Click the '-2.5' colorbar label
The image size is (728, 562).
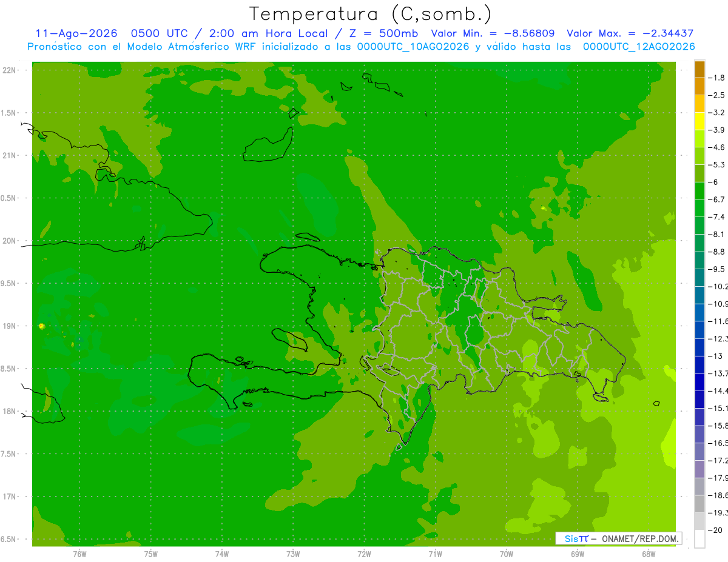[718, 95]
